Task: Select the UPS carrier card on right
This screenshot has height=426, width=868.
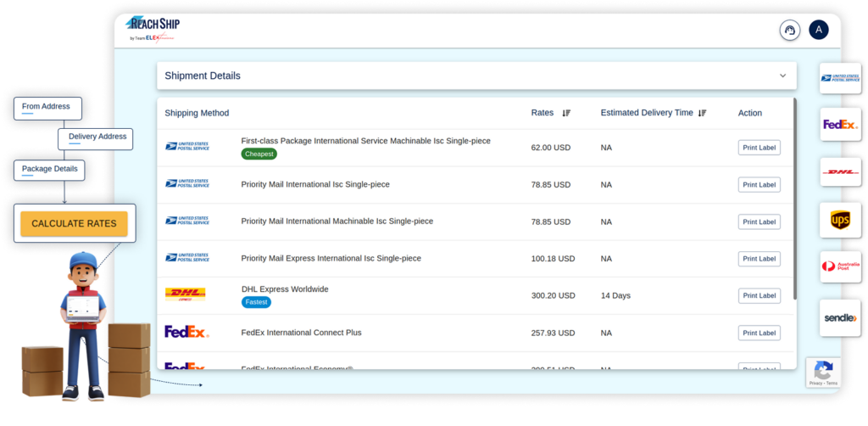Action: pyautogui.click(x=840, y=220)
